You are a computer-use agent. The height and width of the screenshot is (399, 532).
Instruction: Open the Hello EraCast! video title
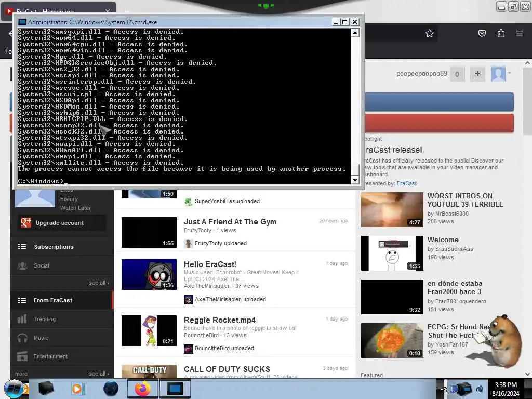[x=210, y=264]
